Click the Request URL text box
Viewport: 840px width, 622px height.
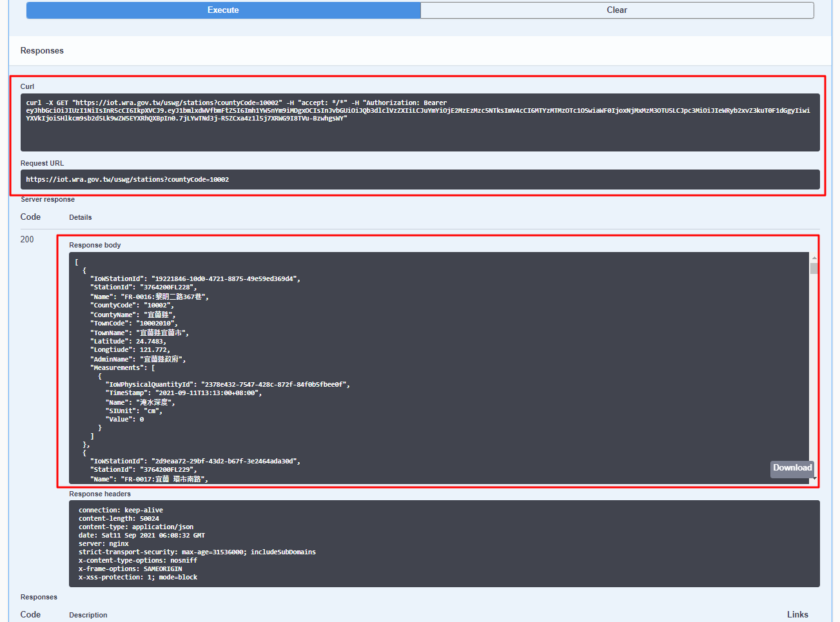[420, 179]
